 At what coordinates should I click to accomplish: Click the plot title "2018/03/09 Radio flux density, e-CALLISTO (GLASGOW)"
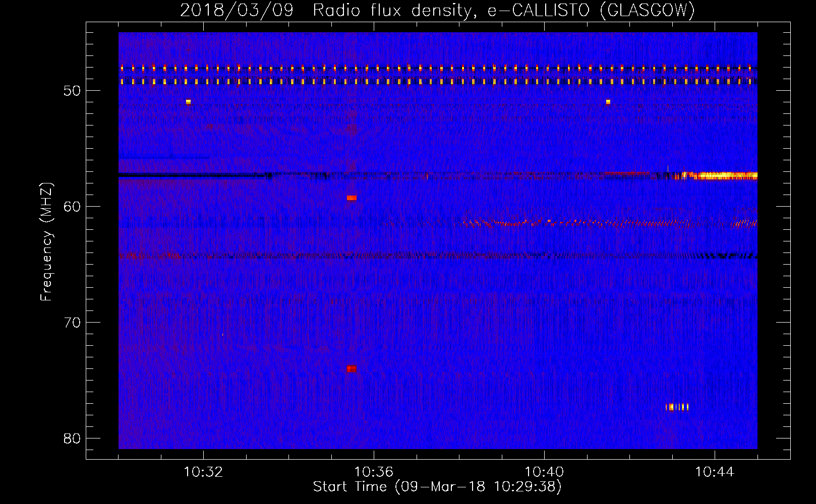pyautogui.click(x=437, y=10)
